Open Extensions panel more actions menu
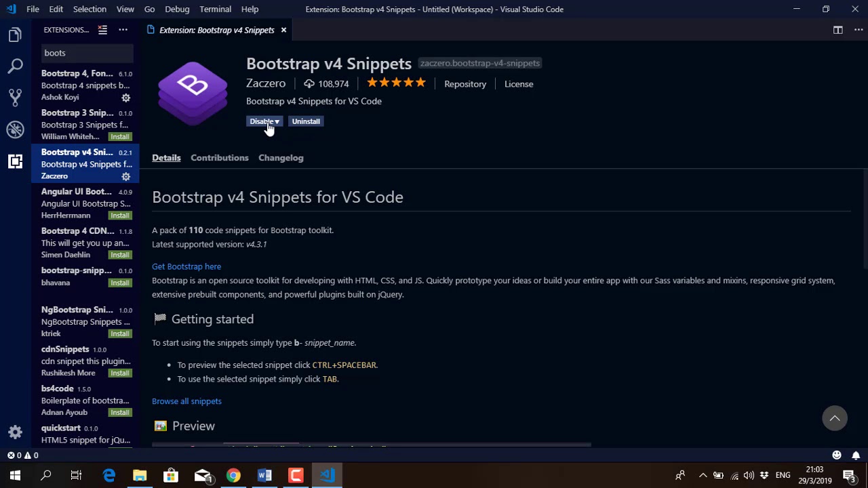868x488 pixels. (x=123, y=30)
